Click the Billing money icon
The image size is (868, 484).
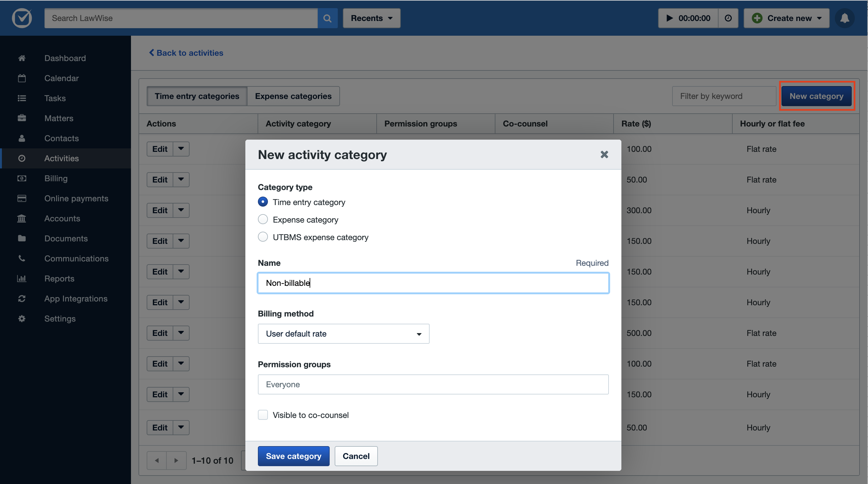click(22, 178)
